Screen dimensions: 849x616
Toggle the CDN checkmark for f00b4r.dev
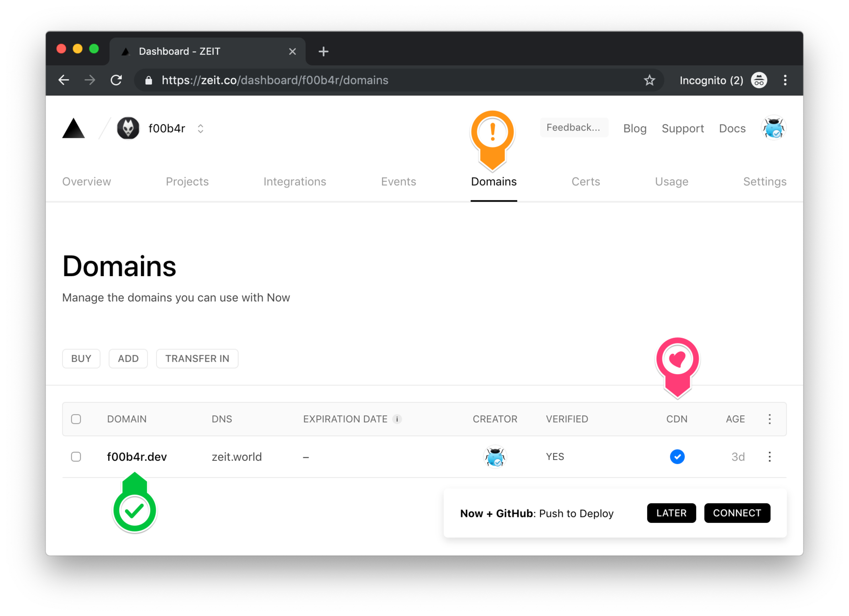click(x=677, y=457)
